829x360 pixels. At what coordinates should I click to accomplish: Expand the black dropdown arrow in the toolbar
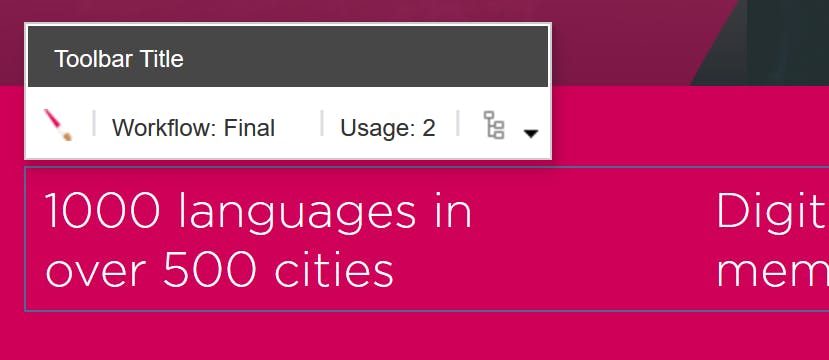[x=530, y=134]
